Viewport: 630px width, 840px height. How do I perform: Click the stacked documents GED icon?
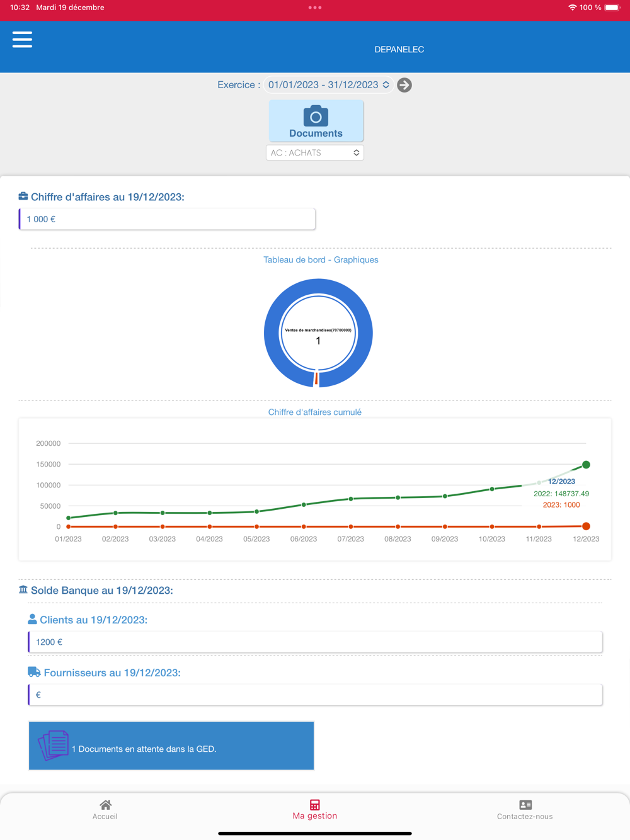click(54, 746)
